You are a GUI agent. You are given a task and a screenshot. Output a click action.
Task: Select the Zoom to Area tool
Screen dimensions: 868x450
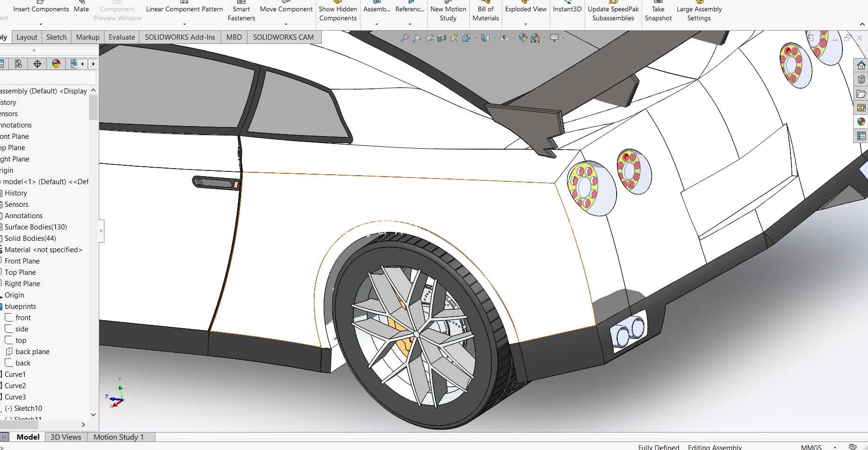click(417, 38)
